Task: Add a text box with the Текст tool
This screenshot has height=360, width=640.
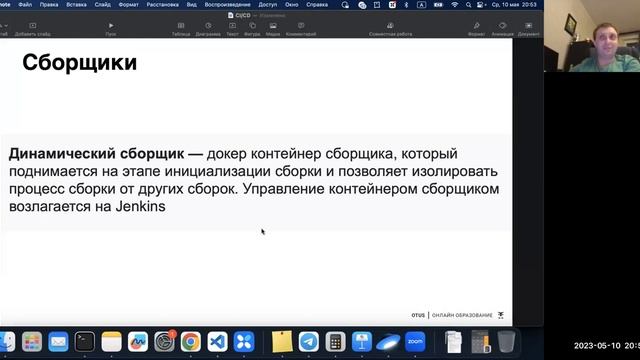Action: (x=232, y=29)
